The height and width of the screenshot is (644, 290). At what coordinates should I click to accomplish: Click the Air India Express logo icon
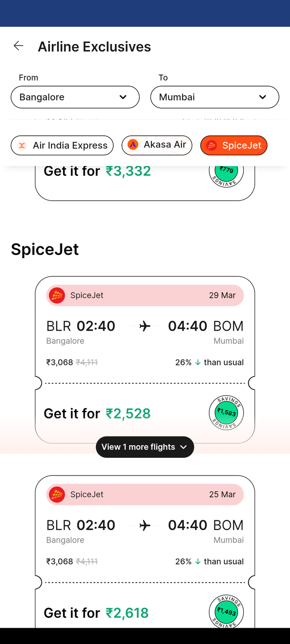22,145
